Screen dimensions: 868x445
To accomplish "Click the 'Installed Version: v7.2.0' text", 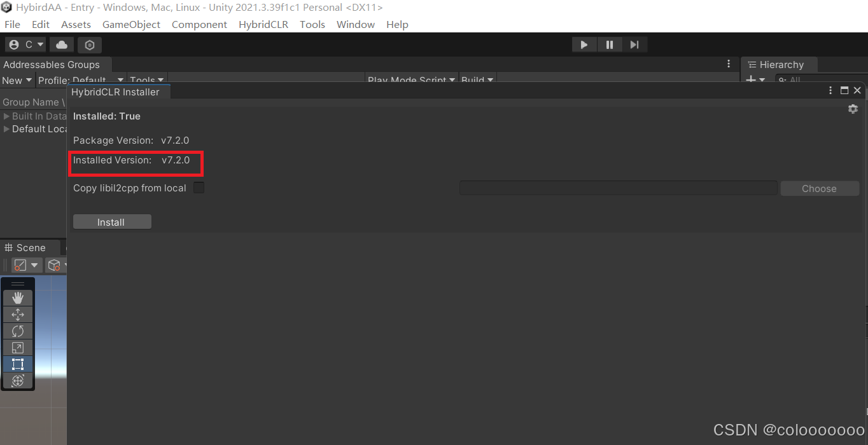I will pyautogui.click(x=132, y=160).
